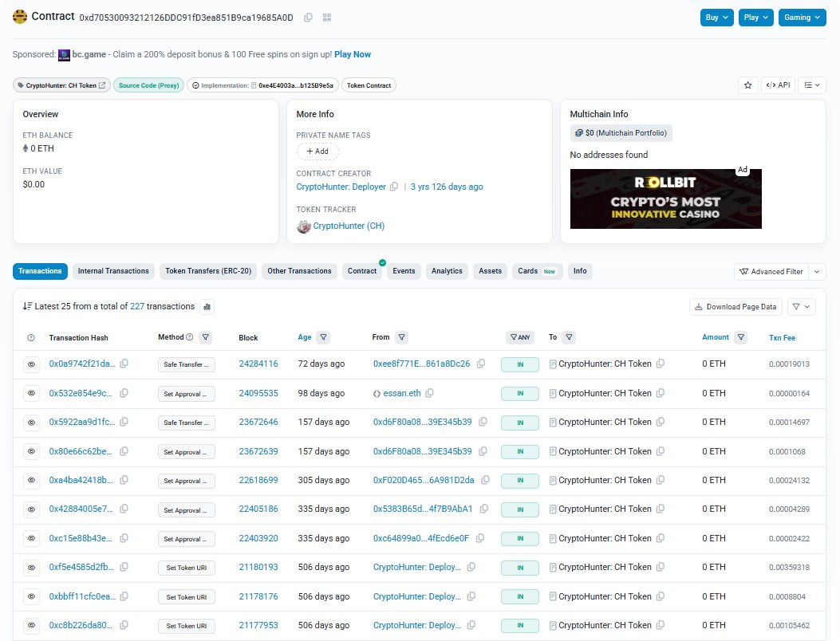Filter the From column
The width and height of the screenshot is (840, 641).
pos(402,337)
